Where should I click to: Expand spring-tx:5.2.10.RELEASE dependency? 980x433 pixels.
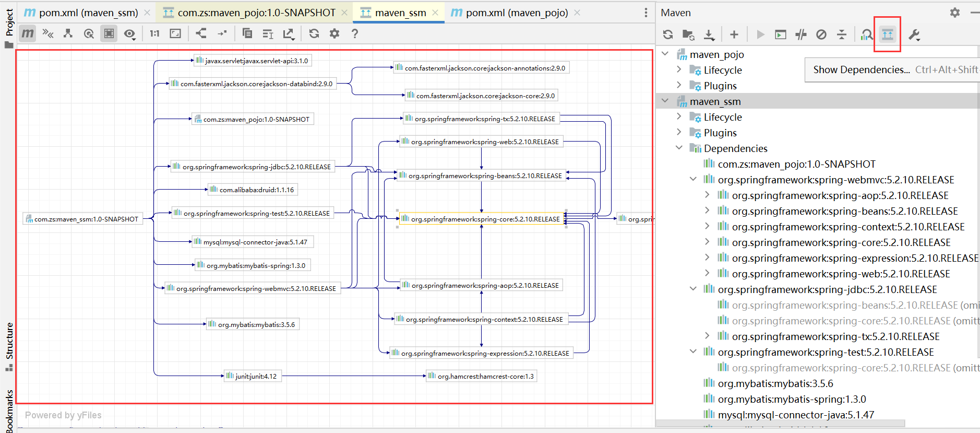coord(707,336)
